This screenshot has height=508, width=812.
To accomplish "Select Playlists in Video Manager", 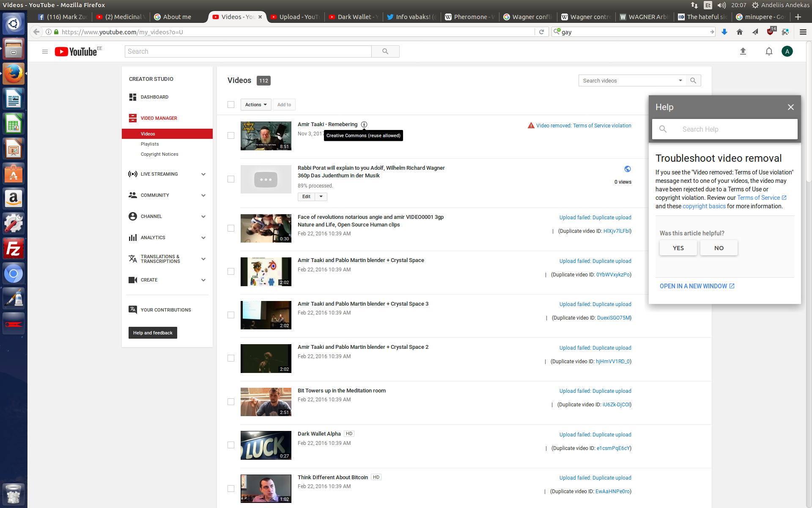I will point(150,144).
